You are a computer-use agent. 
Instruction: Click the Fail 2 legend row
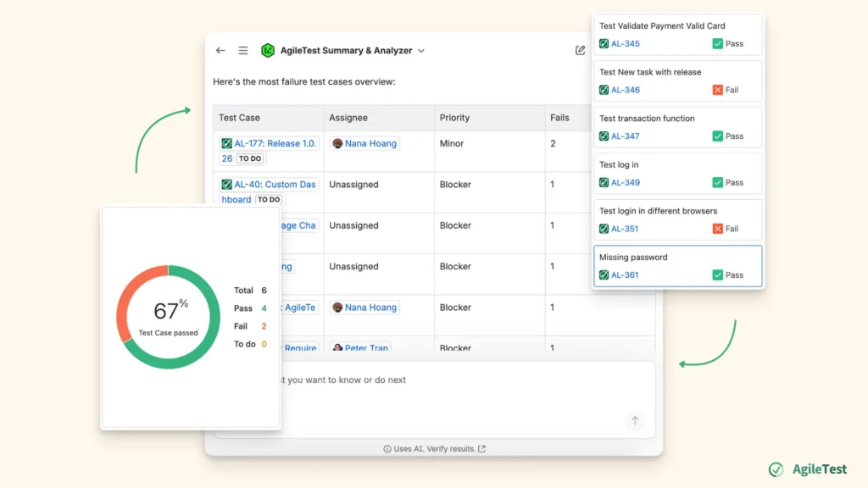250,326
